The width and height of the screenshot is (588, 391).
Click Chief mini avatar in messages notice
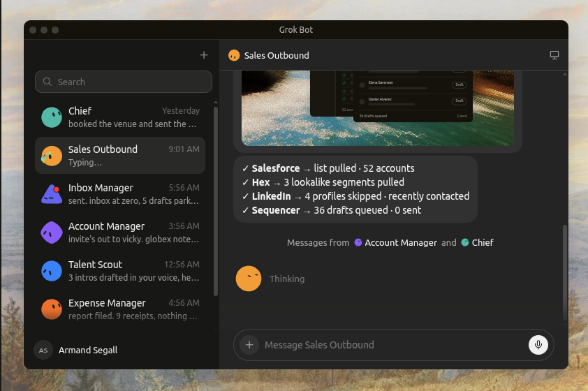[465, 242]
